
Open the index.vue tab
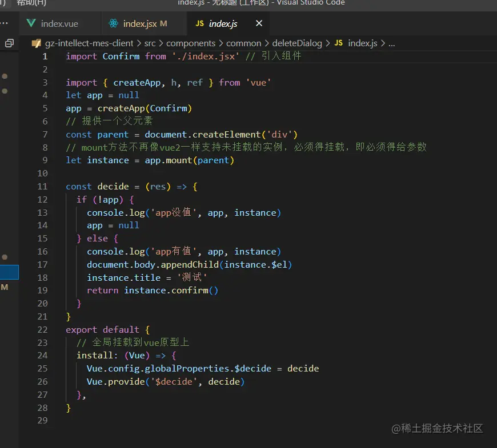pos(60,23)
